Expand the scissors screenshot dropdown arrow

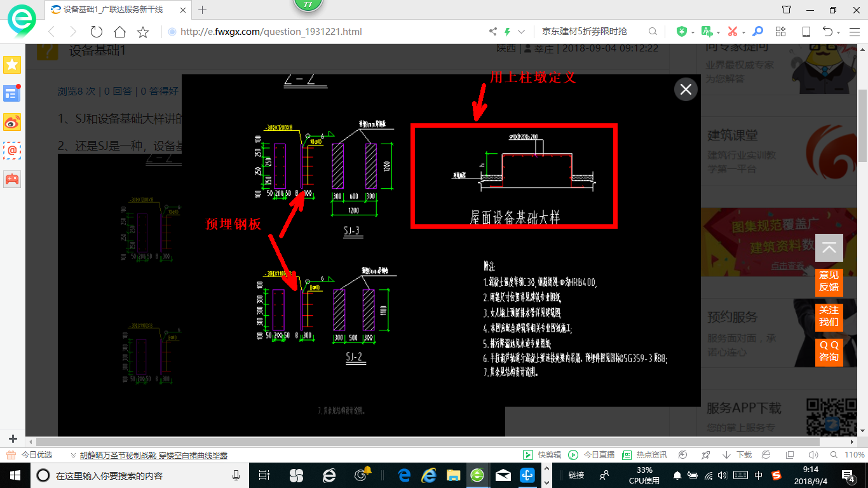click(x=743, y=32)
